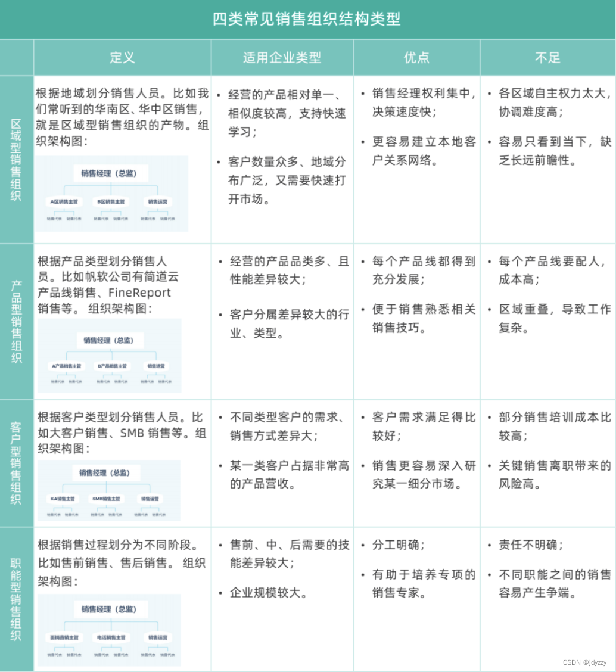Click the B区销售主管 node

pyautogui.click(x=111, y=202)
